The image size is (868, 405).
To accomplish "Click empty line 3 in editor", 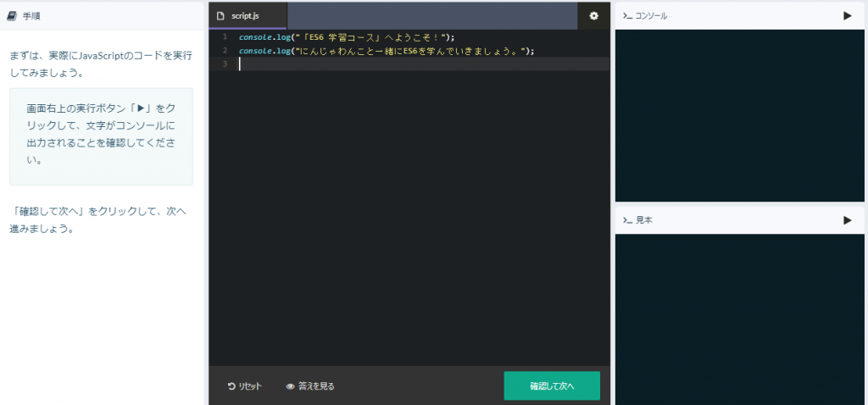I will click(x=424, y=64).
